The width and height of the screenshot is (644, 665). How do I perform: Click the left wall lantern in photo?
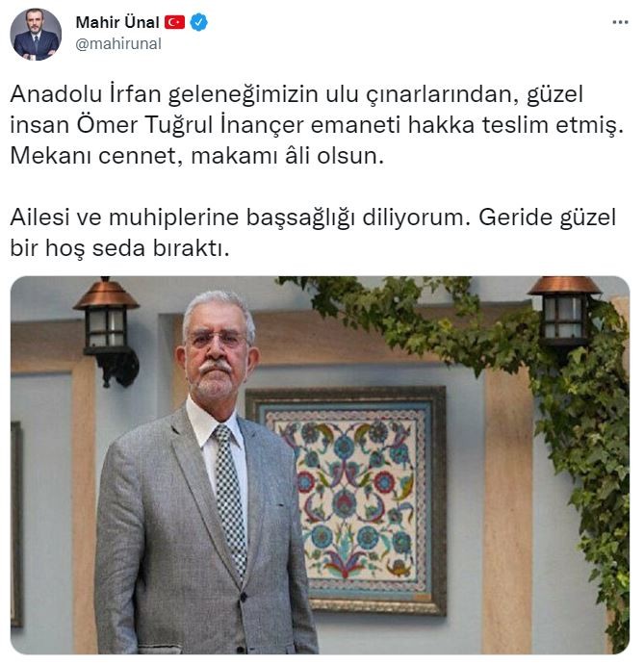107,331
